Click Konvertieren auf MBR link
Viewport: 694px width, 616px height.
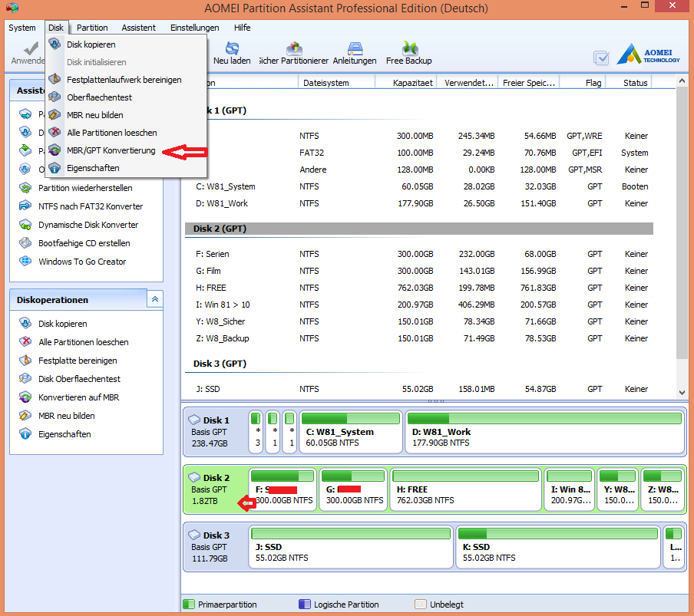point(79,397)
